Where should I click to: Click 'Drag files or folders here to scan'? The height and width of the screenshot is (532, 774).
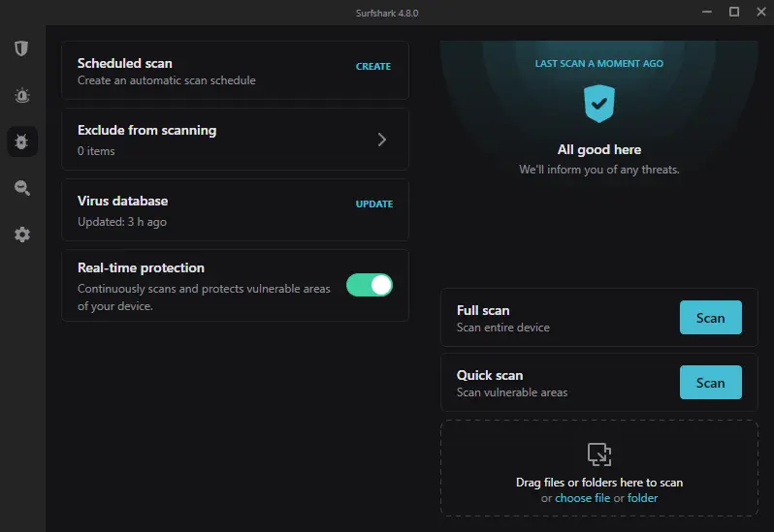pyautogui.click(x=599, y=483)
